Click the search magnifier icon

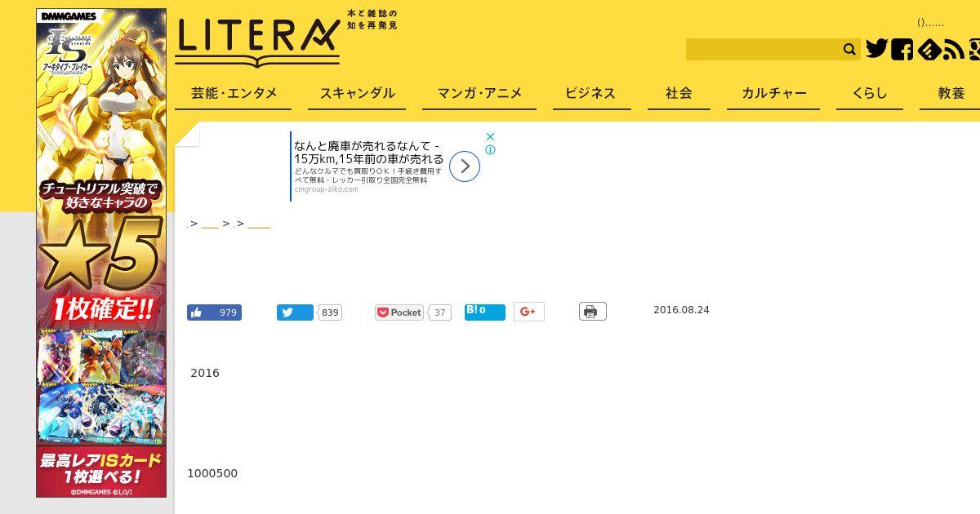(x=849, y=50)
